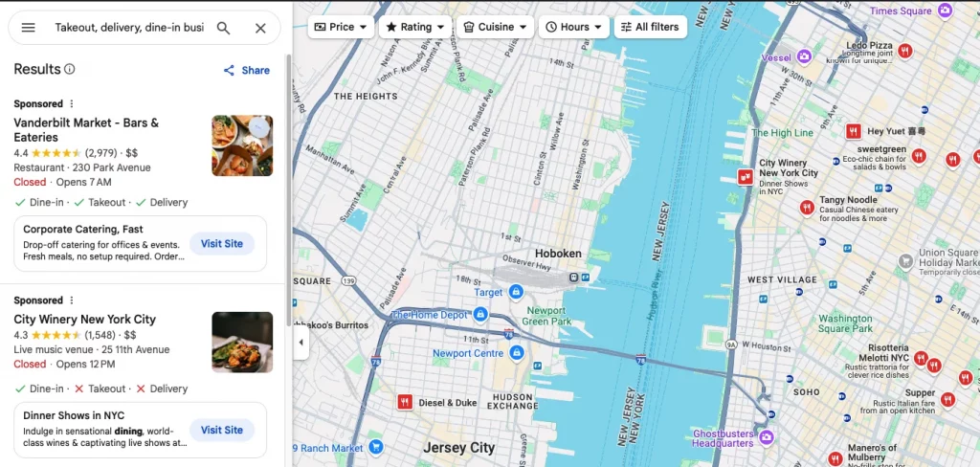This screenshot has height=467, width=980.
Task: Clear the search with X icon
Action: click(x=260, y=28)
